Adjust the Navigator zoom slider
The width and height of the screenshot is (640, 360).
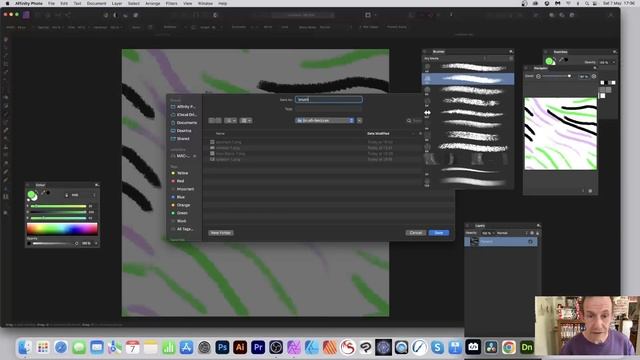556,76
